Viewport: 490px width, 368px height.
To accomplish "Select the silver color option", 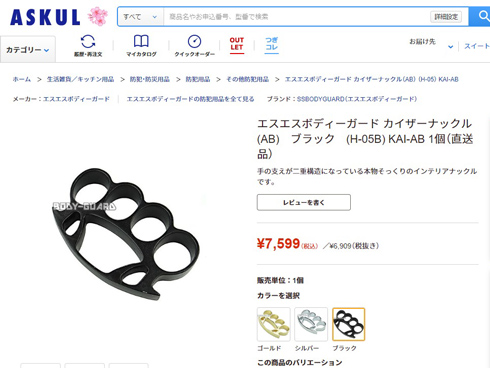I will pos(311,324).
